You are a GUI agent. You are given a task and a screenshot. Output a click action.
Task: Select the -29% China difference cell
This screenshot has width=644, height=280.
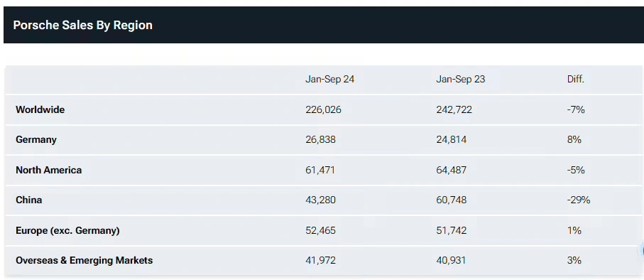(578, 200)
